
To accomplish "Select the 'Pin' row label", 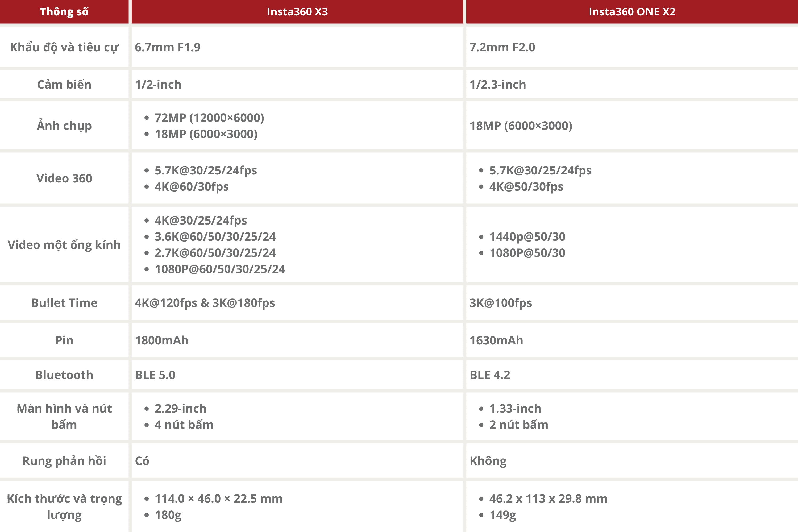I will (64, 340).
